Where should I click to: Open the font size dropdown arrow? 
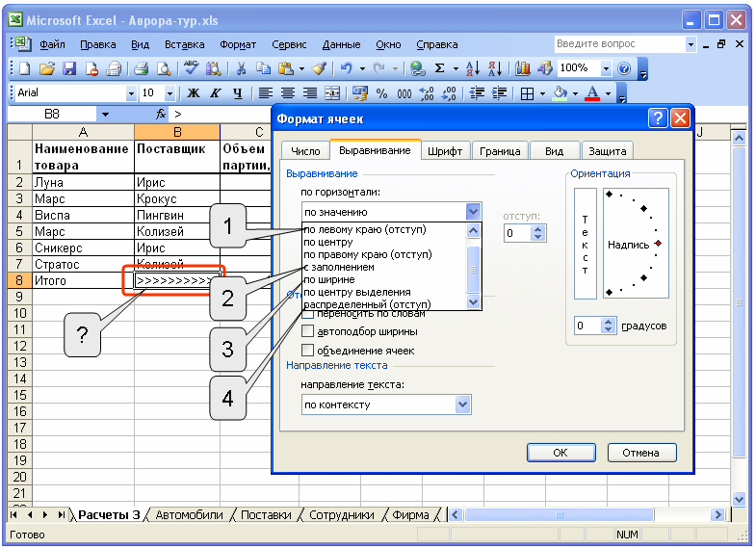point(169,93)
